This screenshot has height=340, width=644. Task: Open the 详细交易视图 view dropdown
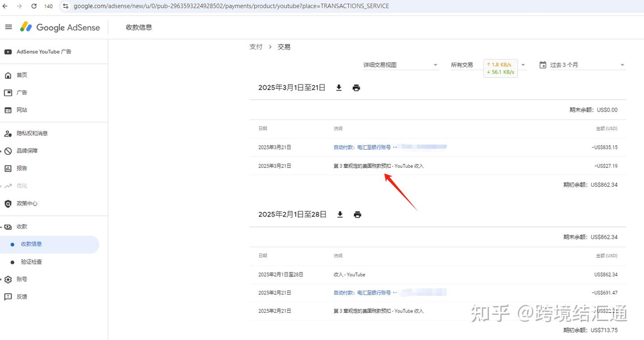(x=401, y=65)
